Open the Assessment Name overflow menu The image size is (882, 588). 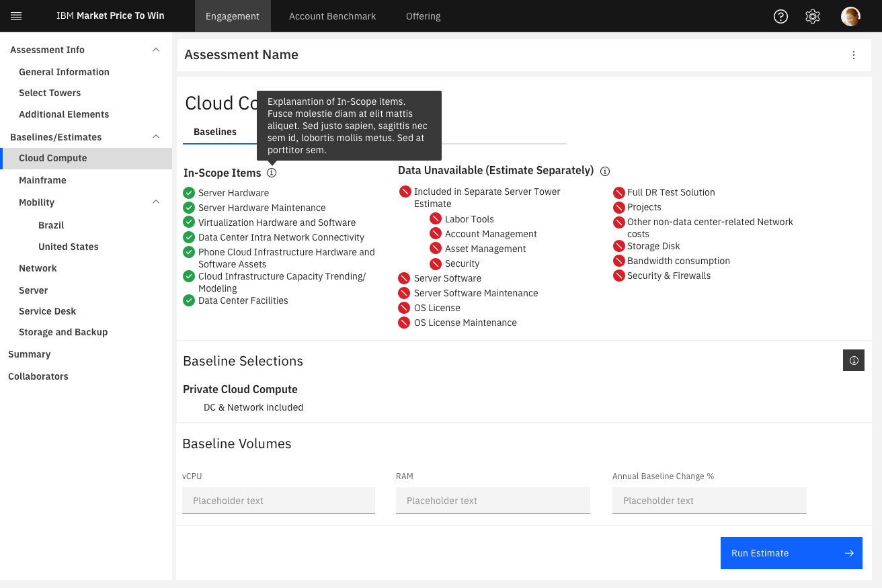click(x=854, y=55)
